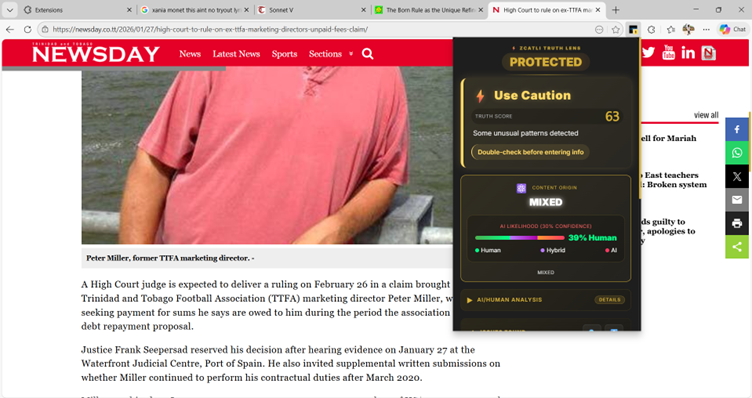This screenshot has width=752, height=398.
Task: Click the 39% Human label
Action: [x=593, y=237]
